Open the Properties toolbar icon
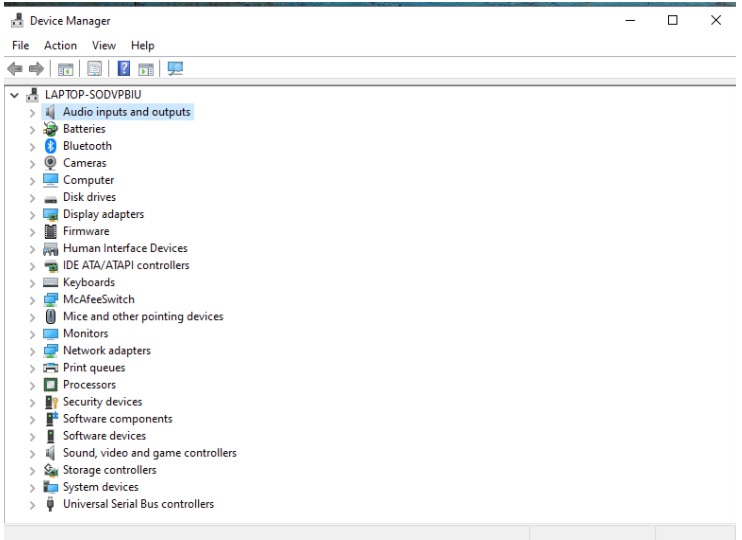 [95, 69]
